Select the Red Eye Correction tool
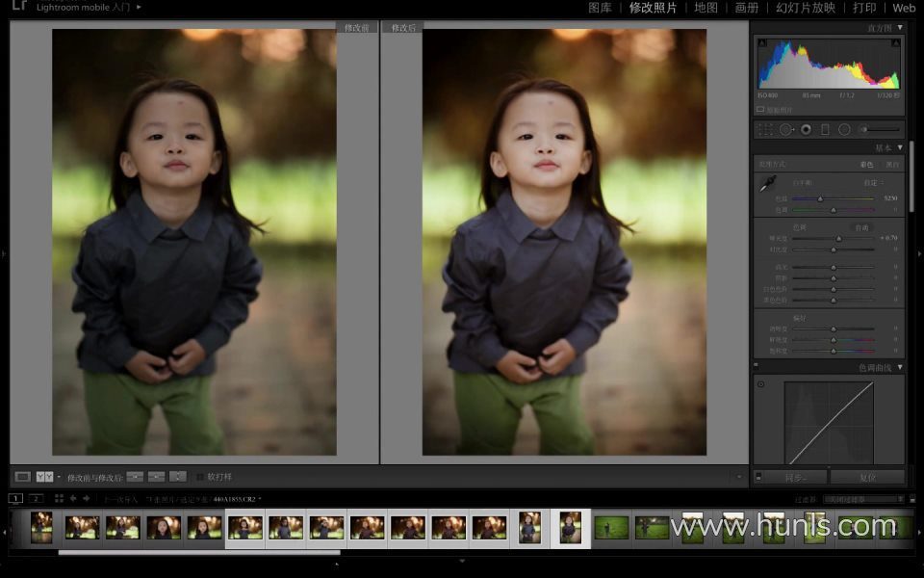The width and height of the screenshot is (924, 578). (806, 129)
